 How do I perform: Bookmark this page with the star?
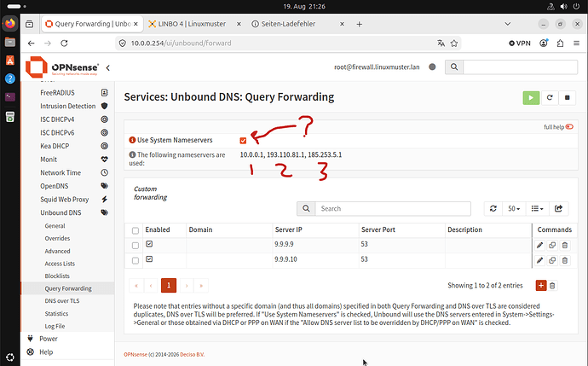tap(453, 44)
